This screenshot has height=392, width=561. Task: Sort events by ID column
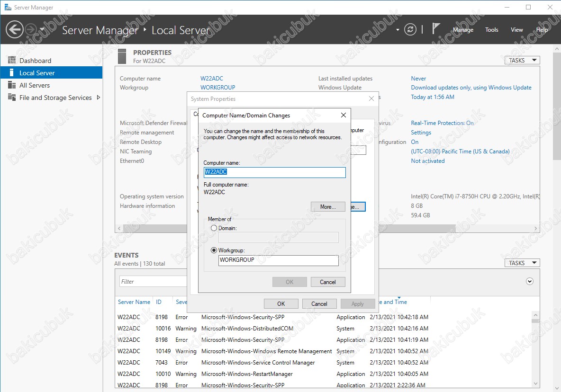[x=159, y=302]
